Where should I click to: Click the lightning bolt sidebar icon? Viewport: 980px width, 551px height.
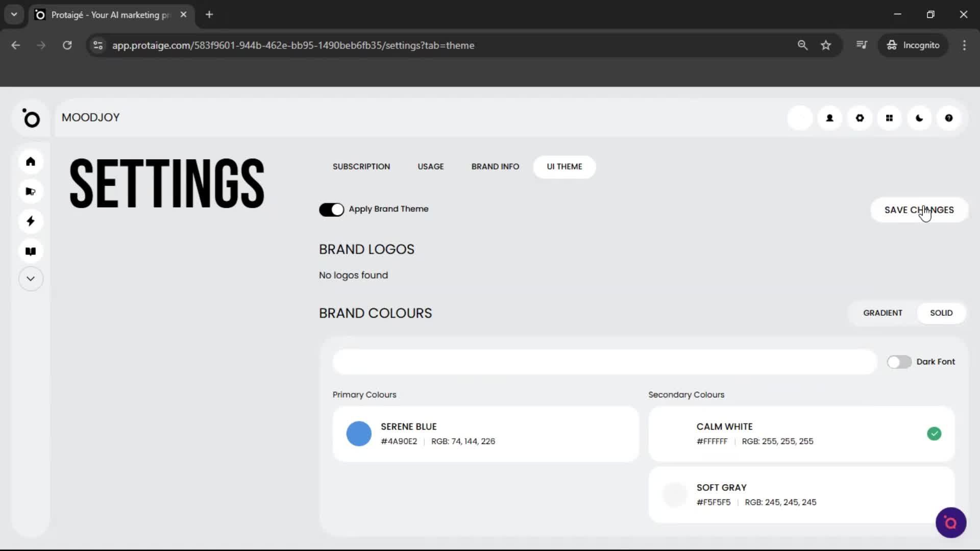point(31,221)
